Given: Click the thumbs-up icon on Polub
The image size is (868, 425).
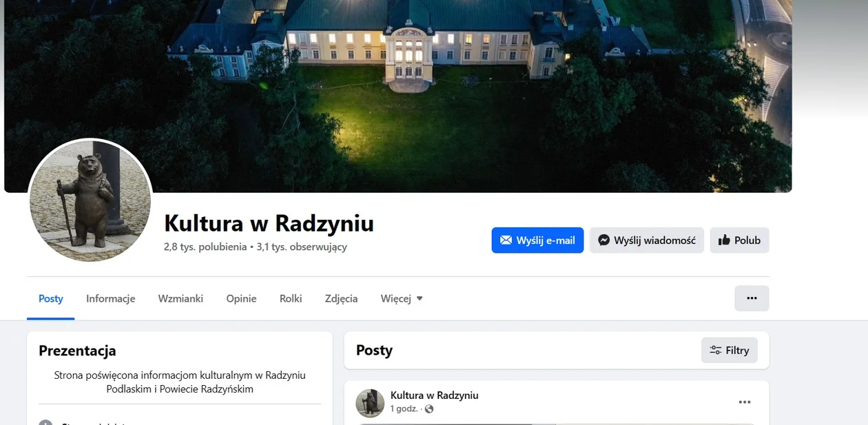Looking at the screenshot, I should [x=724, y=240].
